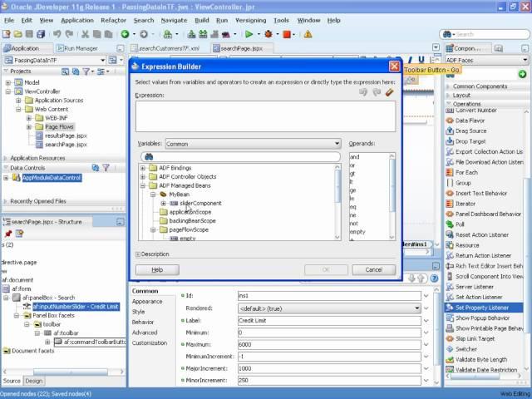Click the binoculars icon in the Variables search
The width and height of the screenshot is (532, 399).
(149, 156)
